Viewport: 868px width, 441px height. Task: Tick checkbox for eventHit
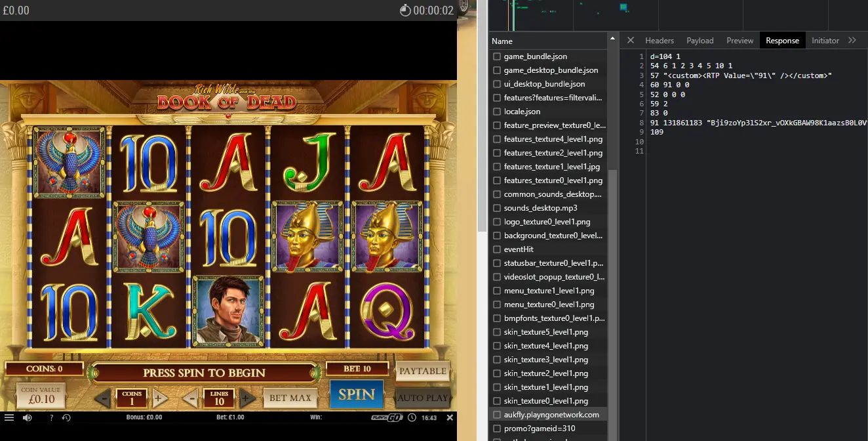497,249
